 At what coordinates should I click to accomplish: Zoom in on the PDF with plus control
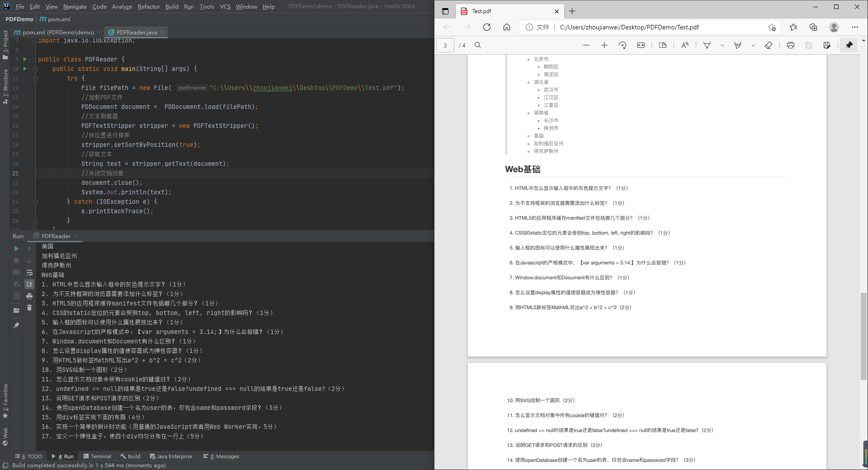pos(604,45)
